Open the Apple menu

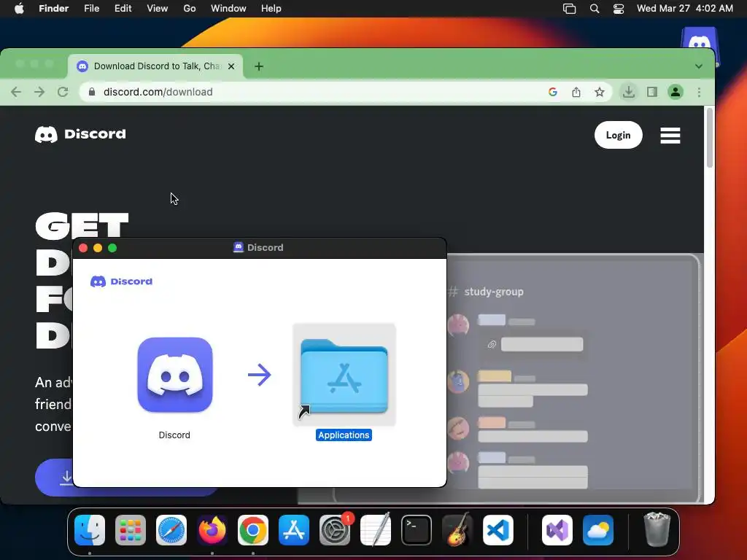(19, 9)
